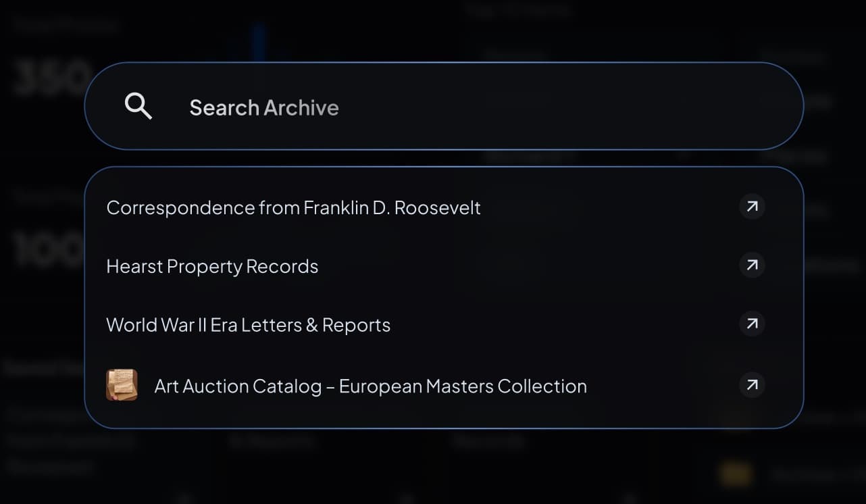Focus the Search Archive input field
The image size is (866, 504).
444,106
